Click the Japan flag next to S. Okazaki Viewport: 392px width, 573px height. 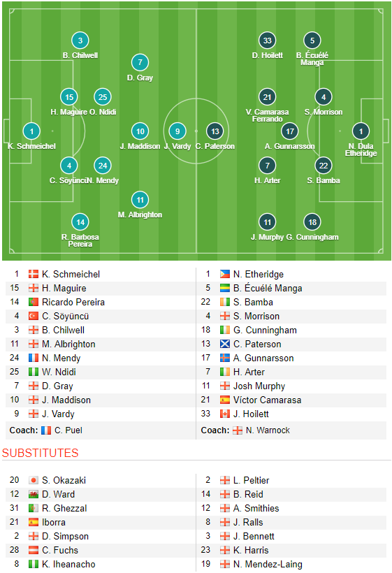click(34, 480)
